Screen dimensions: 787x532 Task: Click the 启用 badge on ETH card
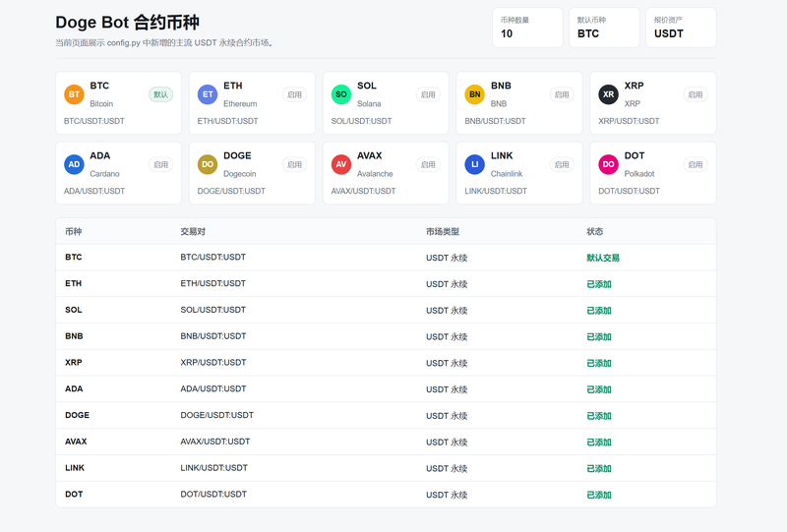[294, 94]
